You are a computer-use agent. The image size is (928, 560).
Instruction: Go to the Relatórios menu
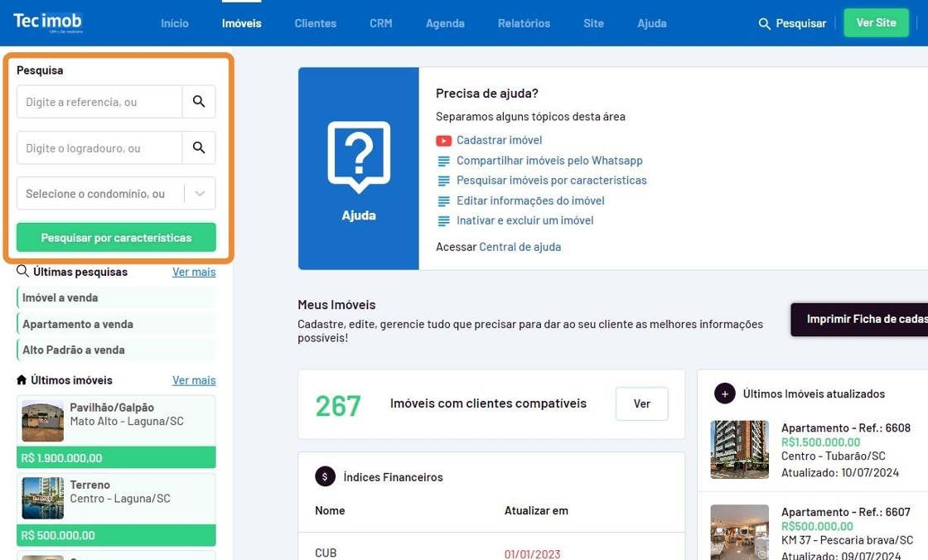524,23
